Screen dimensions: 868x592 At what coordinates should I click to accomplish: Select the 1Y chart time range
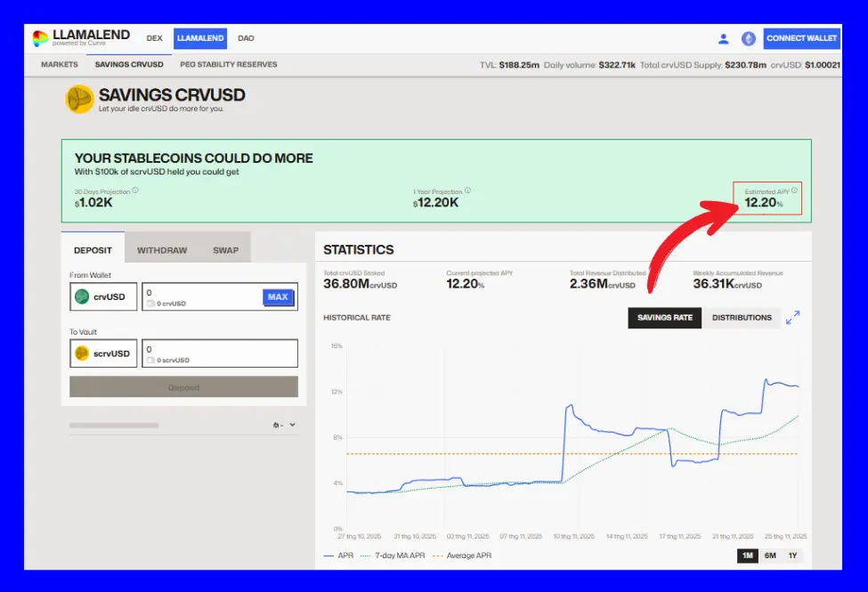792,556
